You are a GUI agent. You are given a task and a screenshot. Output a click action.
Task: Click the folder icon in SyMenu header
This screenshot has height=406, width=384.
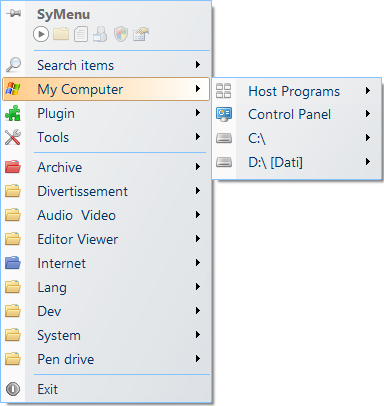(x=61, y=34)
